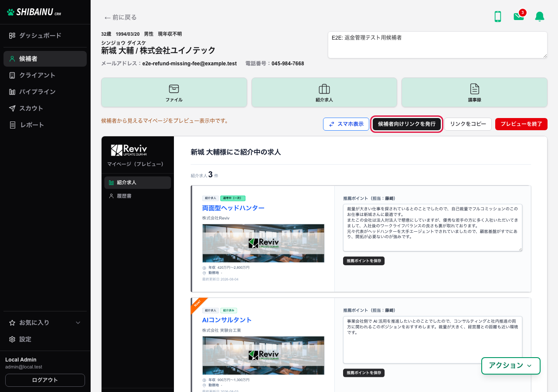Open the 紹介求人 card
The width and height of the screenshot is (558, 392).
[324, 92]
